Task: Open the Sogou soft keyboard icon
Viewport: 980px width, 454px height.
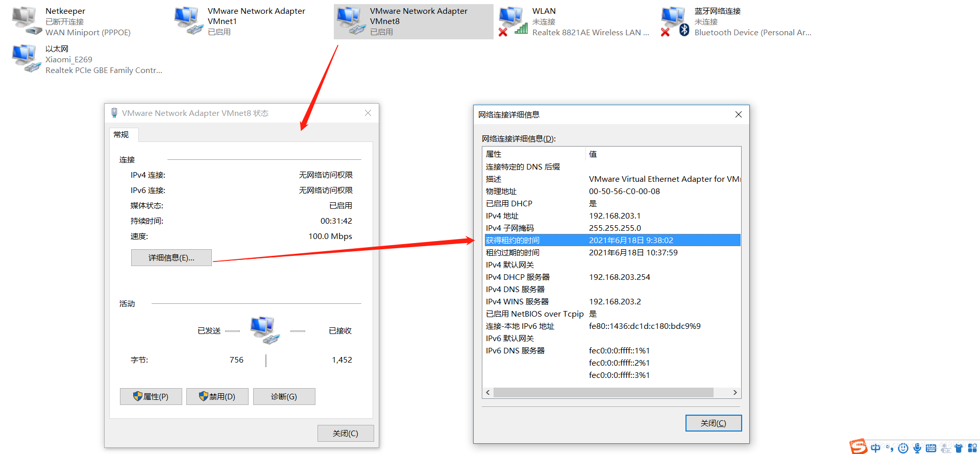Action: 930,448
